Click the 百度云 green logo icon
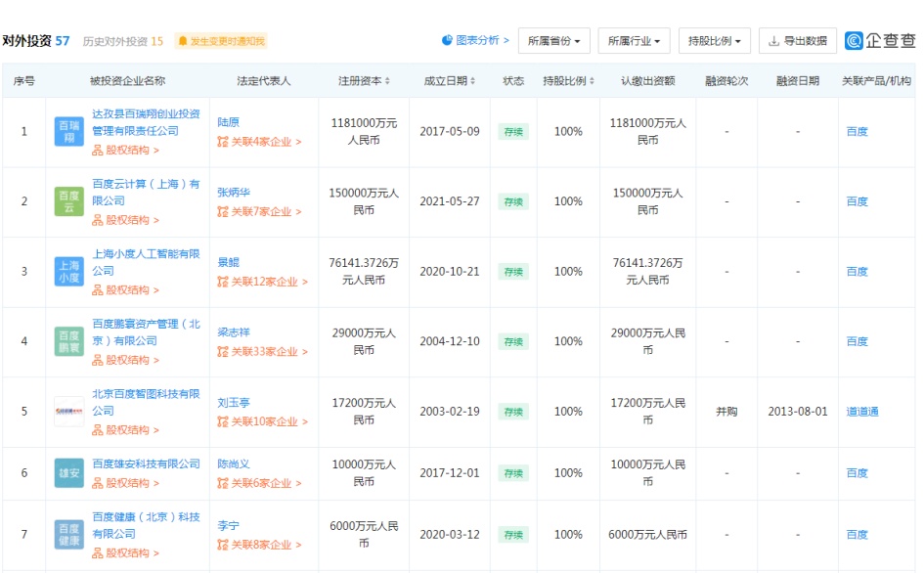This screenshot has width=924, height=573. [x=69, y=201]
